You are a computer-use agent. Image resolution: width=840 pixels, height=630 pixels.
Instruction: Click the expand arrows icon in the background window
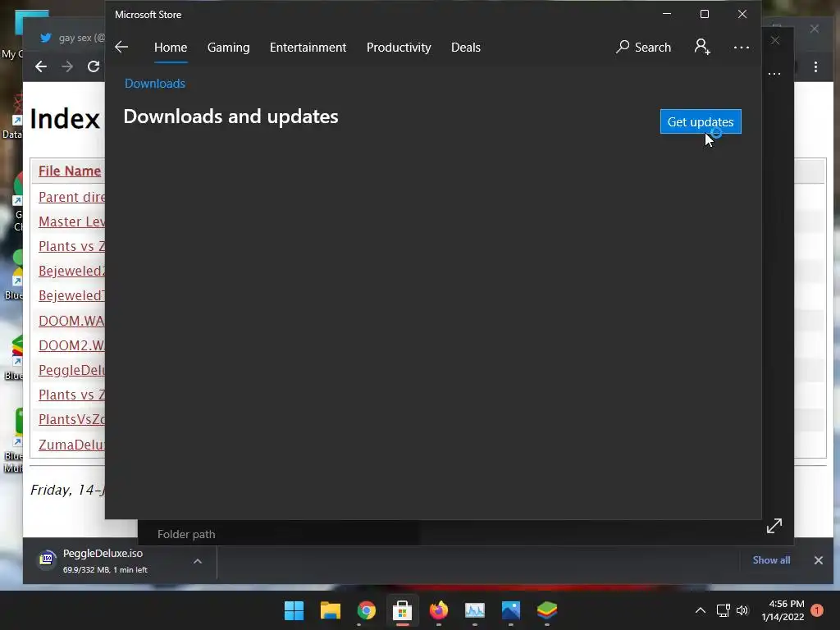click(x=774, y=526)
